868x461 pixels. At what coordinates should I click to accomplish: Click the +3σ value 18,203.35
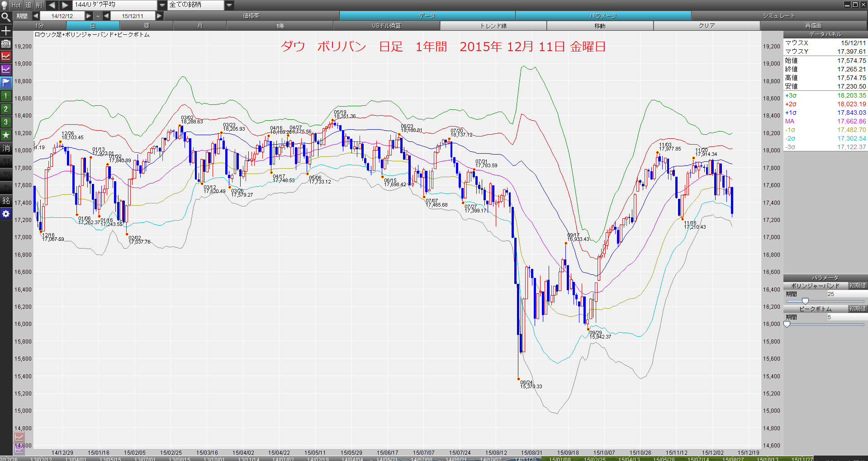[851, 95]
